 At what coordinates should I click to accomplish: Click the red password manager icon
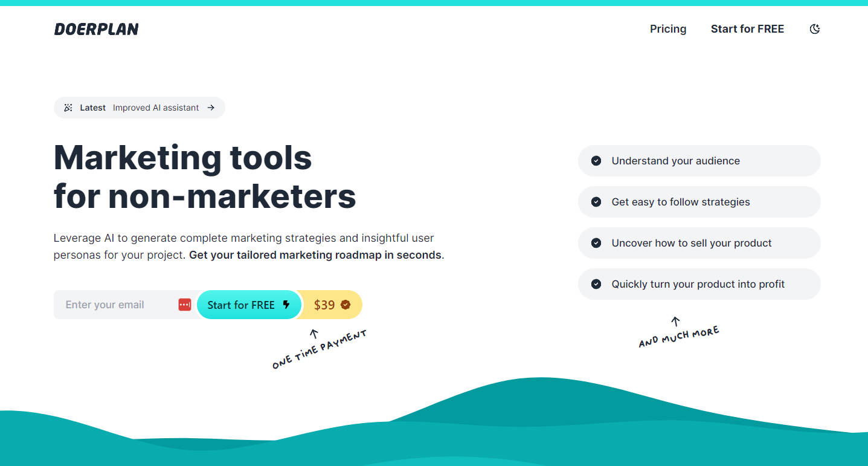[x=185, y=305]
